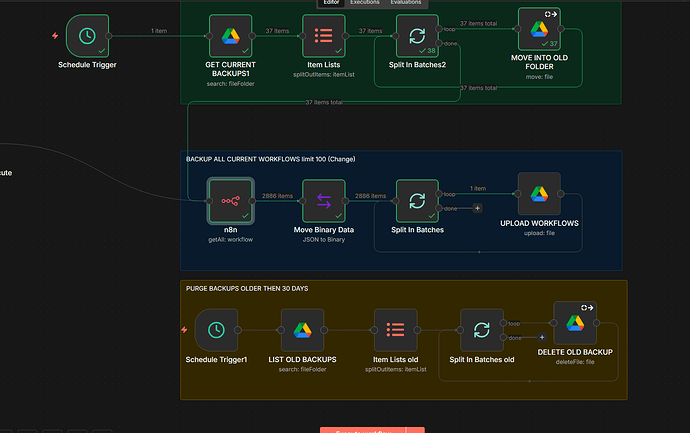Add node after Split In Batches old done output
Viewport: 690px width, 433px height.
pos(541,337)
